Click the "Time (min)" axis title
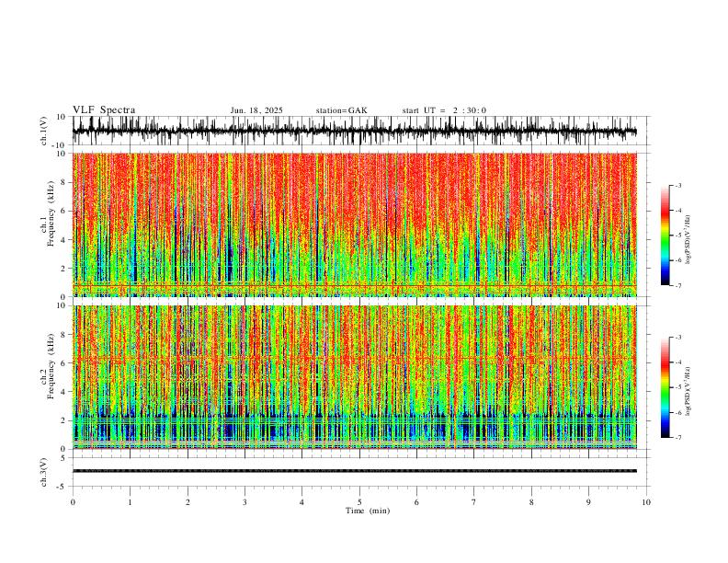 click(x=368, y=511)
